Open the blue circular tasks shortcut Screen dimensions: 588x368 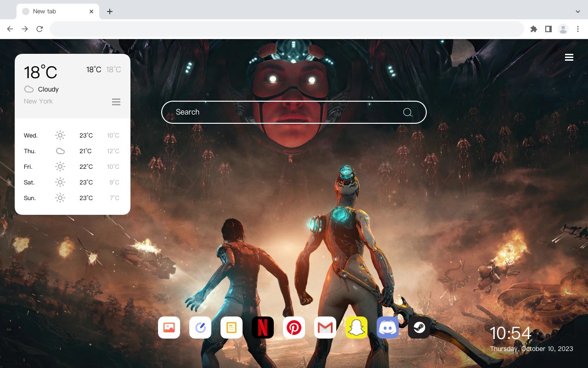click(x=200, y=328)
